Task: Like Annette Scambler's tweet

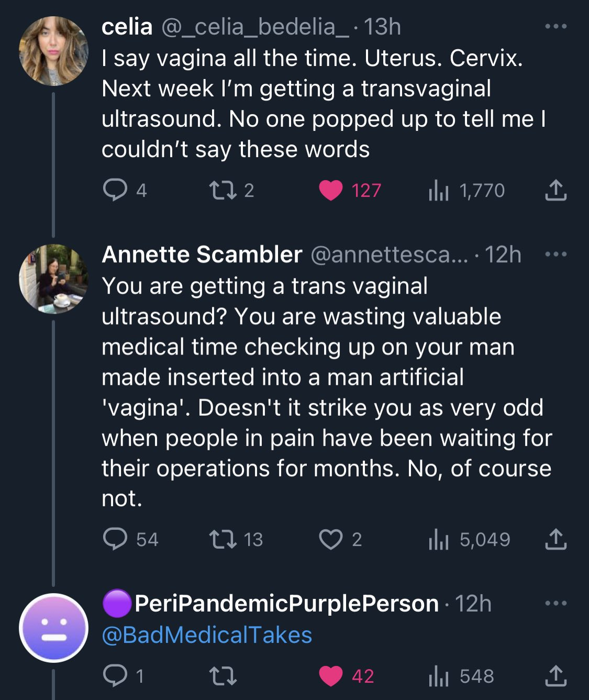Action: point(331,539)
